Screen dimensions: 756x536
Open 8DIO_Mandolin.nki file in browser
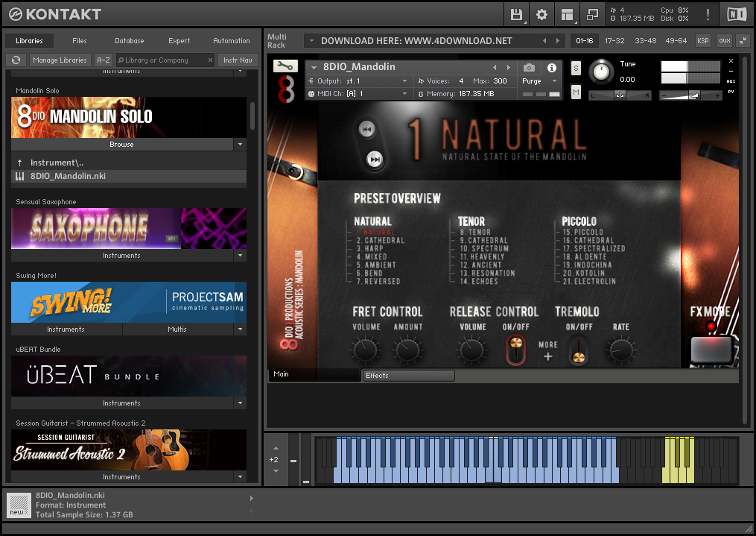click(129, 176)
